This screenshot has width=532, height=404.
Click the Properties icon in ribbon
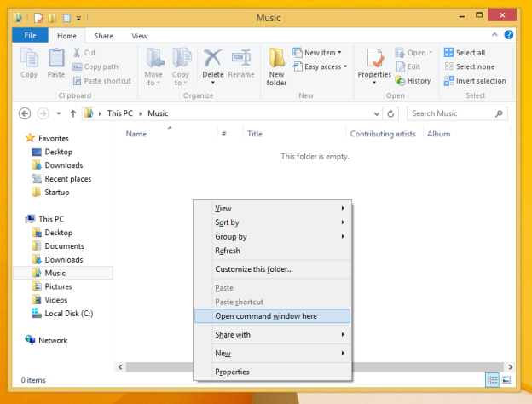coord(374,58)
